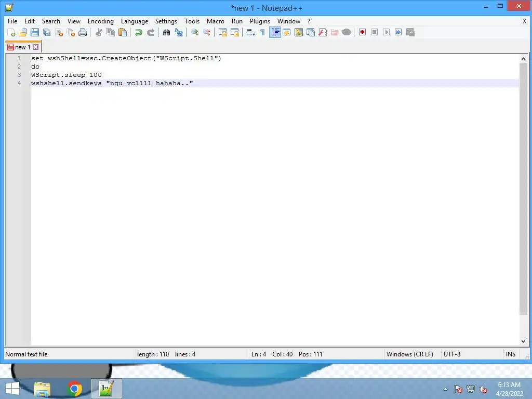Open the Replace toolbar icon
This screenshot has width=532, height=399.
(179, 32)
